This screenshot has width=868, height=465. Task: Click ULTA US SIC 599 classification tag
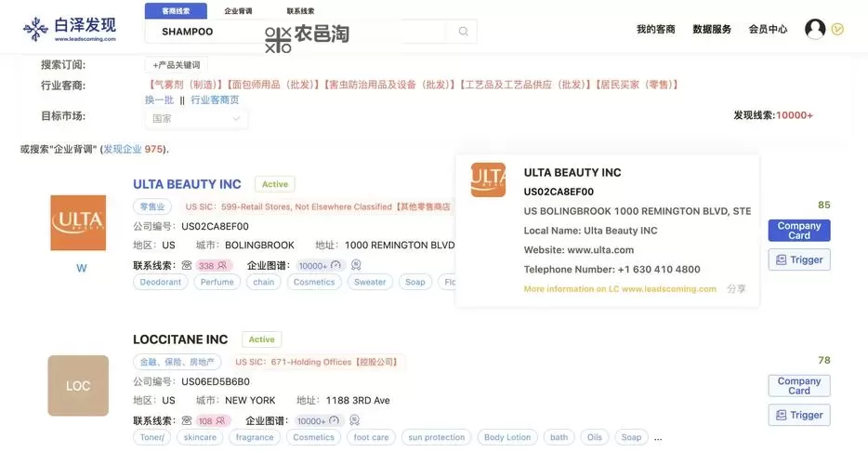click(x=318, y=206)
